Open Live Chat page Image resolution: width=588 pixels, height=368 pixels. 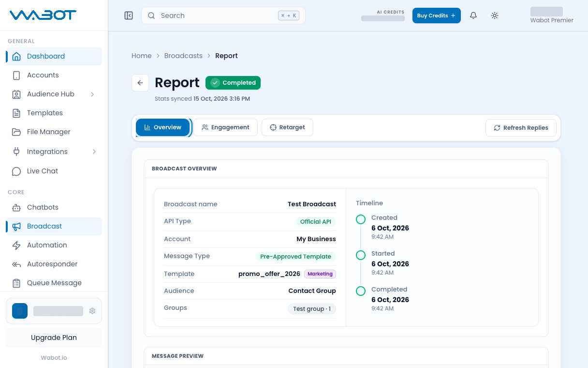tap(54, 171)
